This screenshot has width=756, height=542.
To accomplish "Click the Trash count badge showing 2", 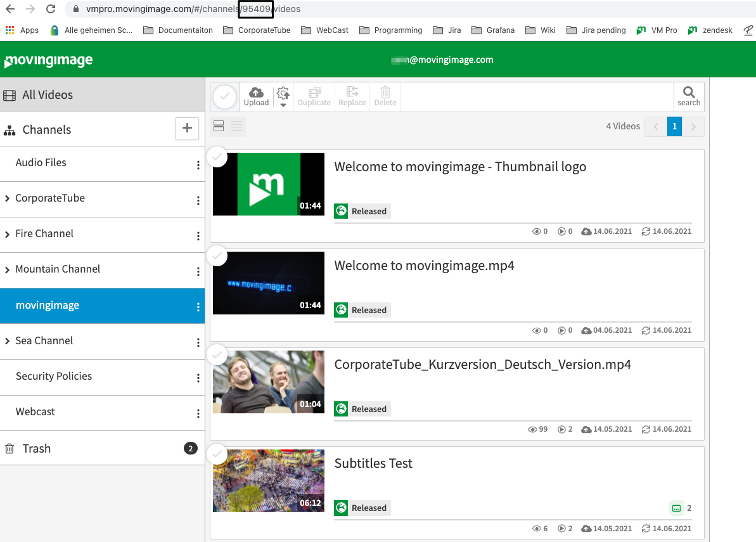I will click(191, 448).
